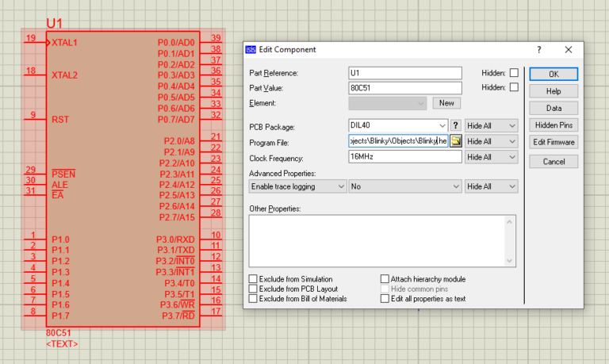609x364 pixels.
Task: Click P1.7 pin label
Action: coord(60,316)
